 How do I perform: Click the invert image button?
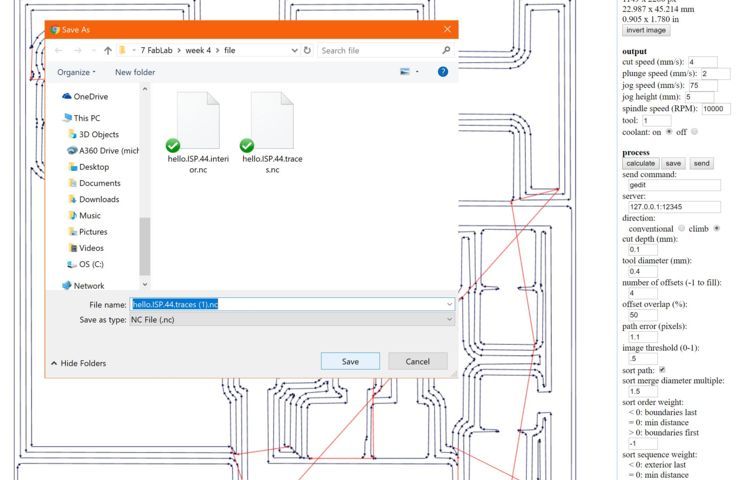[x=646, y=30]
